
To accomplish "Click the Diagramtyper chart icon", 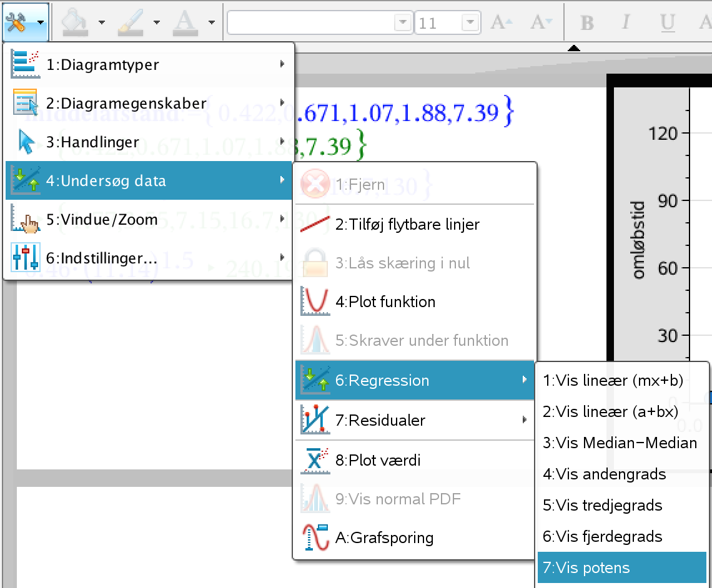I will (25, 64).
